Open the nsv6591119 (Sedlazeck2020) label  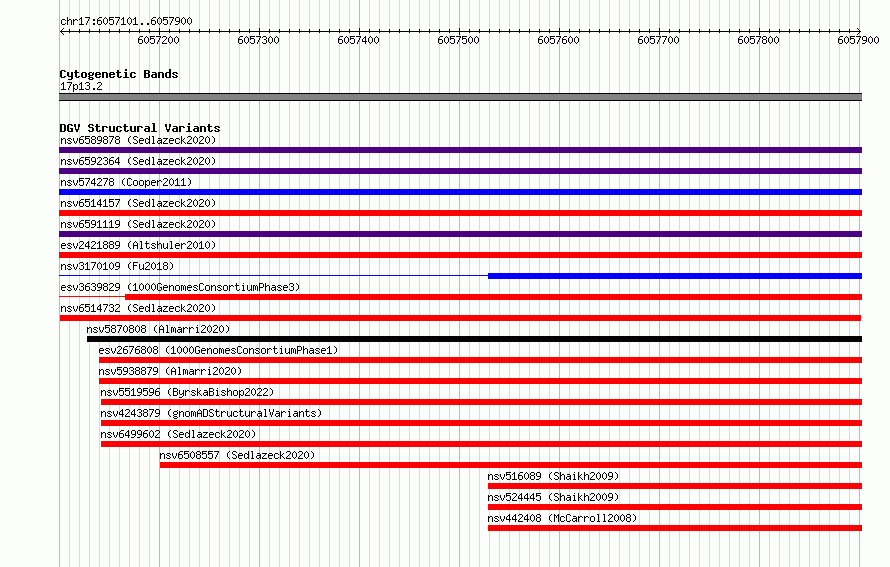(x=138, y=224)
